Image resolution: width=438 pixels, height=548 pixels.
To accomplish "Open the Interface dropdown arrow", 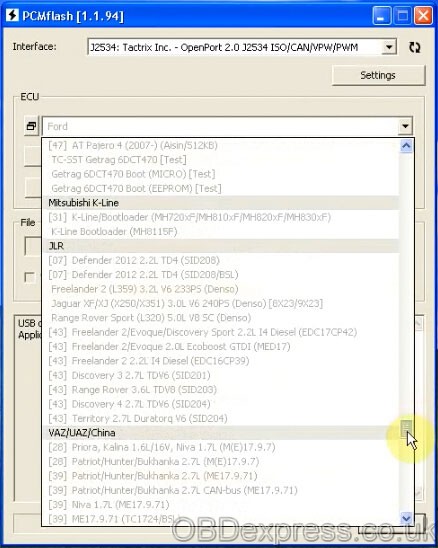I will point(389,47).
